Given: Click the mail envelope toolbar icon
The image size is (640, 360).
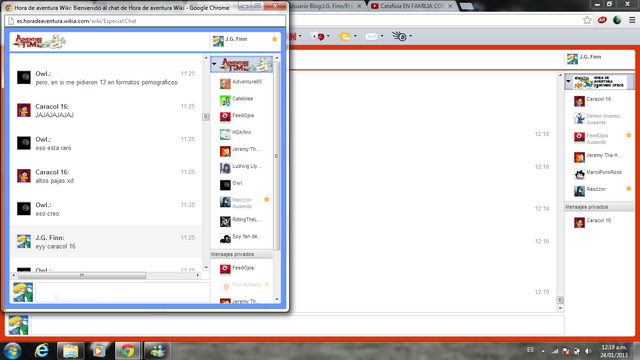Looking at the screenshot, I should pos(371,37).
